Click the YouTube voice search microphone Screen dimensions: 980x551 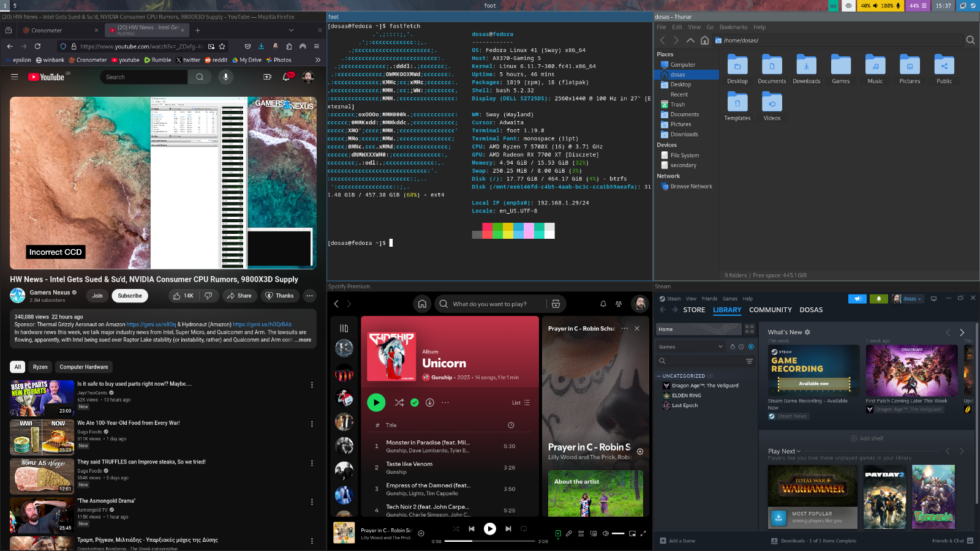pos(225,77)
